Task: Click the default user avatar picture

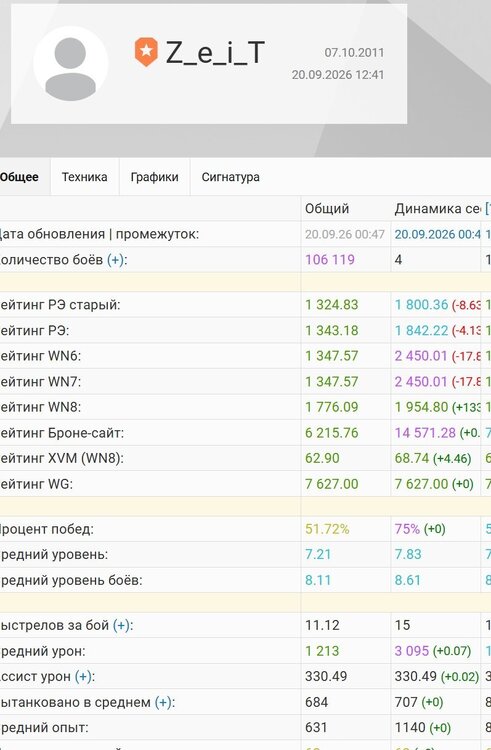Action: (71, 64)
